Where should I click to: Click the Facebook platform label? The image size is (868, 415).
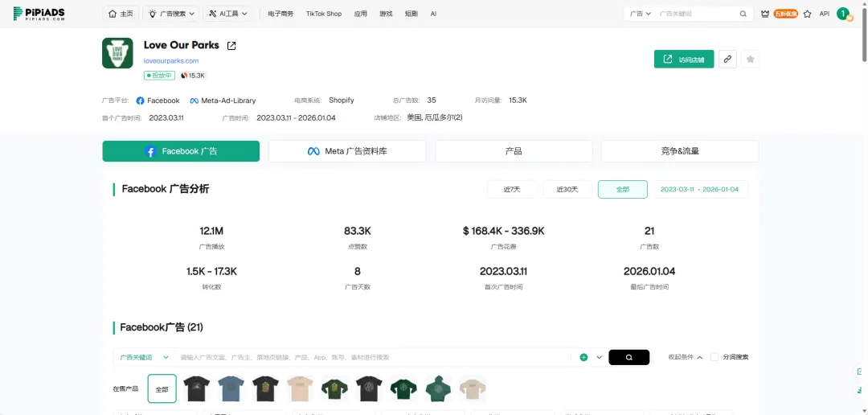coord(158,101)
